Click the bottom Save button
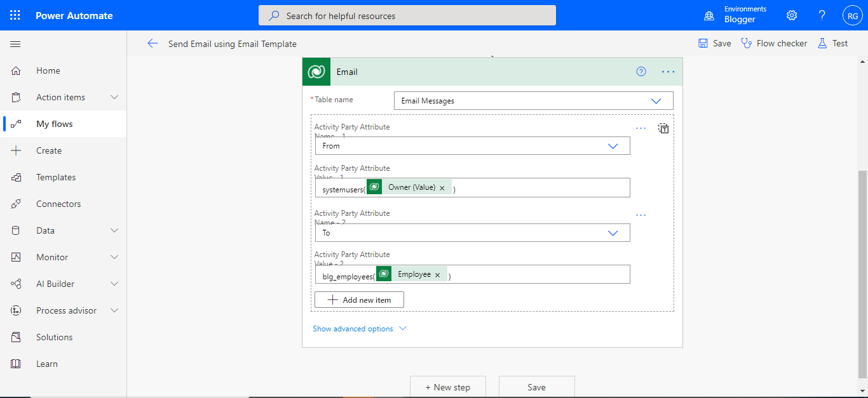 tap(536, 387)
